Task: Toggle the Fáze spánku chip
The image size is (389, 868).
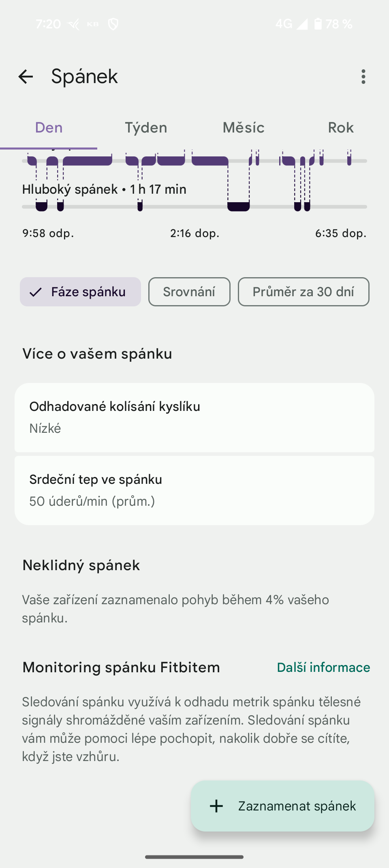Action: [x=80, y=292]
